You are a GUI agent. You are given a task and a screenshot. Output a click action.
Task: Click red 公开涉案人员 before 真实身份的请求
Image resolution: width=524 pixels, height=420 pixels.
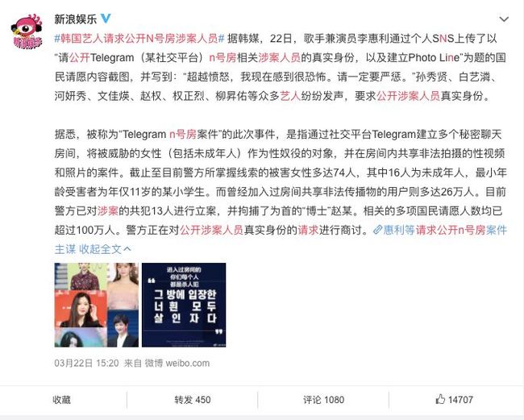click(x=212, y=230)
